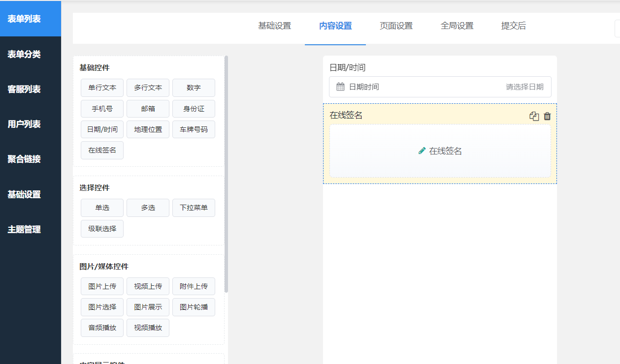The width and height of the screenshot is (620, 364).
Task: Select 表单分类 in the sidebar
Action: pyautogui.click(x=24, y=54)
